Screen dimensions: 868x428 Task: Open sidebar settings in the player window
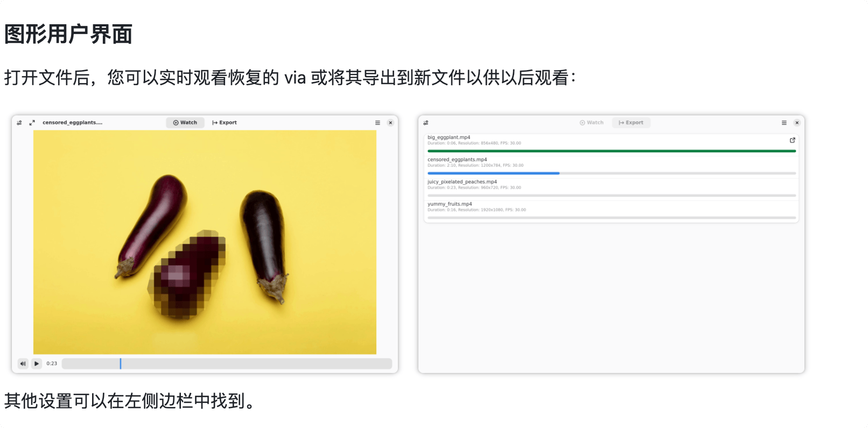tap(19, 123)
